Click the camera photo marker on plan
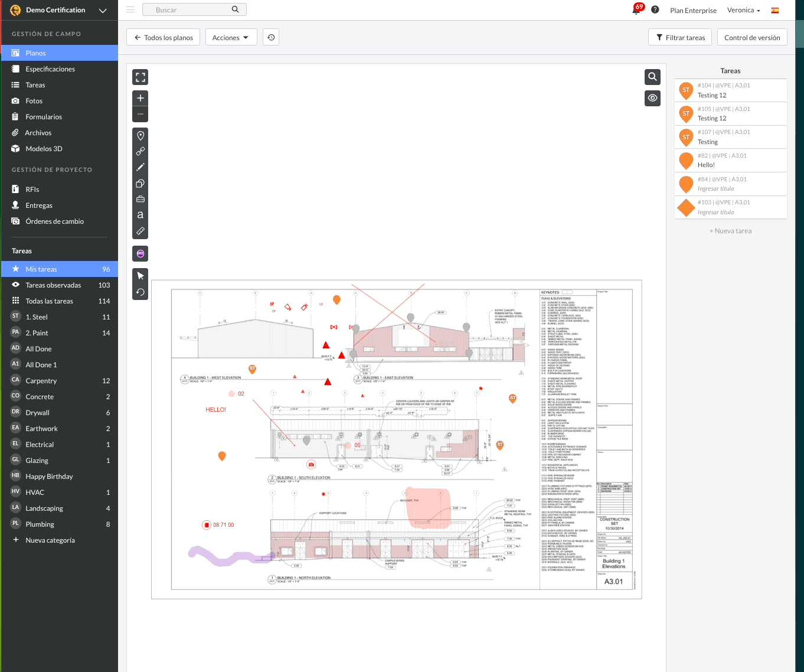Viewport: 804px width, 672px height. click(x=311, y=464)
